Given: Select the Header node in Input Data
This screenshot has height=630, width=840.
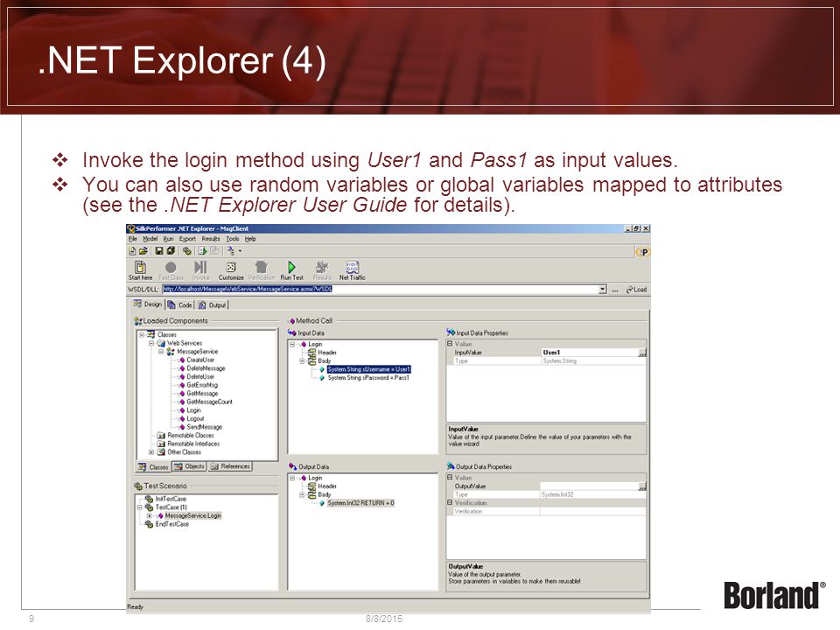Looking at the screenshot, I should (326, 353).
